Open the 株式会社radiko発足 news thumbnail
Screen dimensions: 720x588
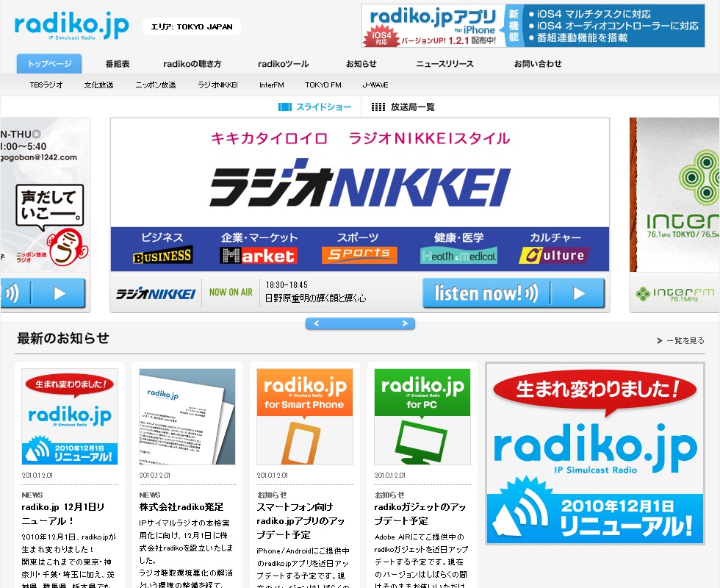point(187,416)
